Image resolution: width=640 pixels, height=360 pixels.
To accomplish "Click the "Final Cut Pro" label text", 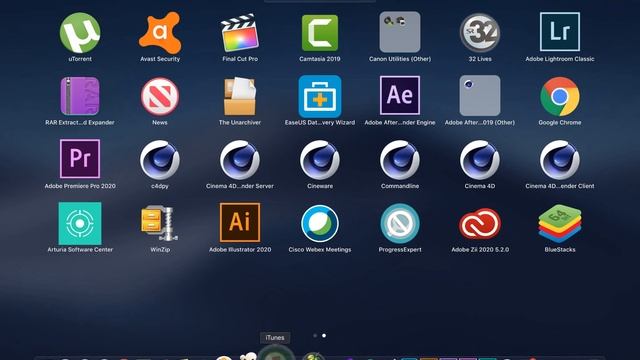I will 240,59.
